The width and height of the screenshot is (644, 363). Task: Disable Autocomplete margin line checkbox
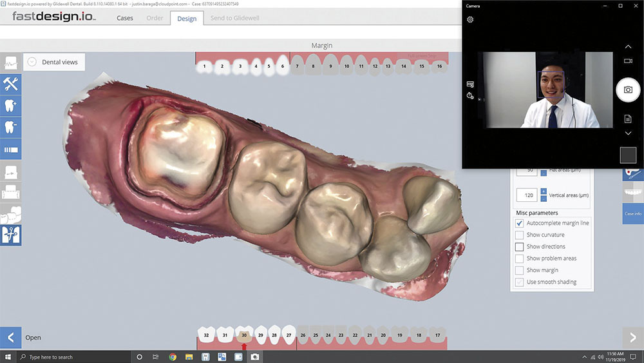point(519,223)
